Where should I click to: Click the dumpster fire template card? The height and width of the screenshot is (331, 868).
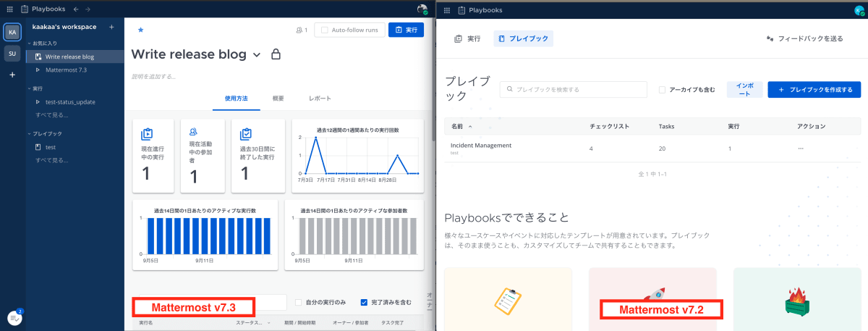tap(797, 299)
